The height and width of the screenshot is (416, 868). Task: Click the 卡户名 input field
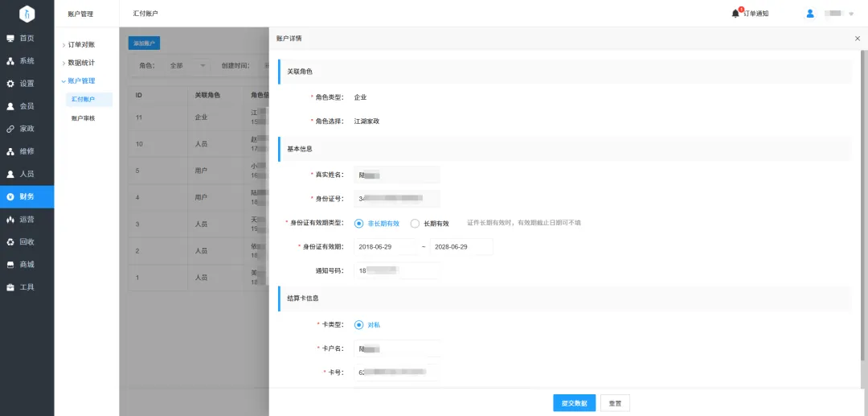point(397,349)
